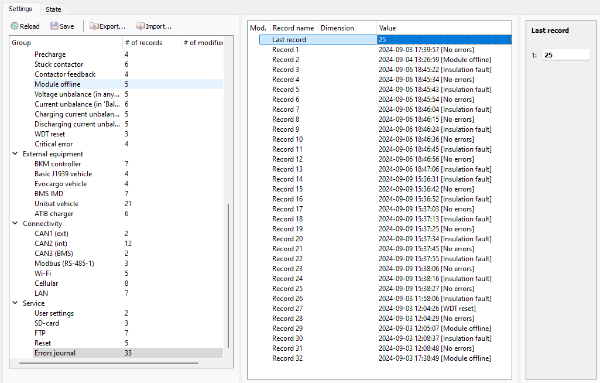Click the Dimension column header

[x=347, y=28]
